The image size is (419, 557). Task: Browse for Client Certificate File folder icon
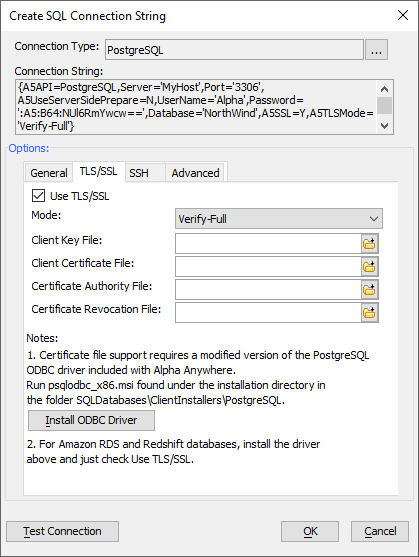[370, 267]
